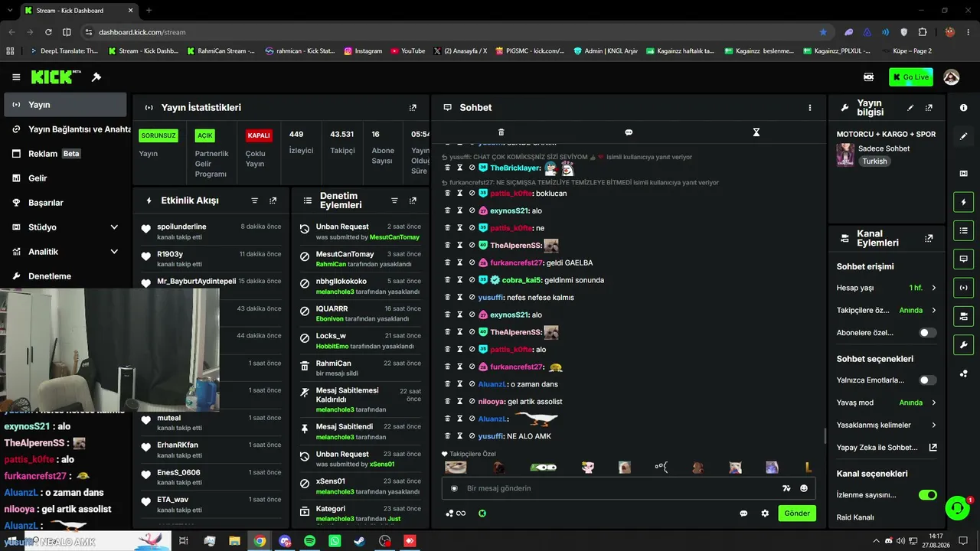
Task: Toggle the list widget in the right rail
Action: 963,230
